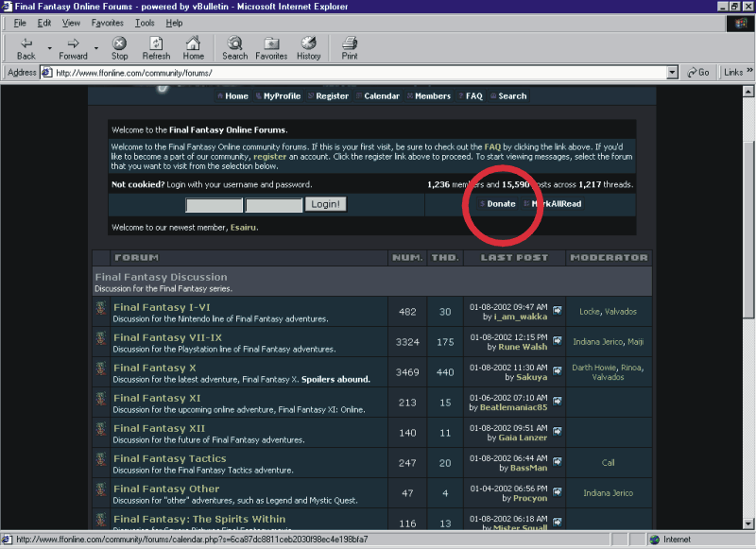
Task: Click forum status icon beside Final Fantasy Tactics
Action: (x=101, y=459)
